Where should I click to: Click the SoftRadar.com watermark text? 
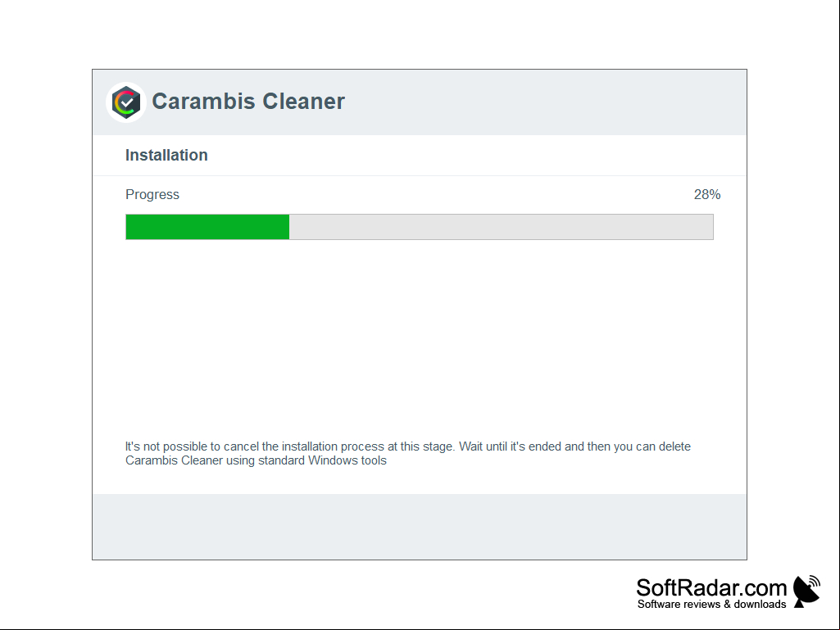click(711, 587)
